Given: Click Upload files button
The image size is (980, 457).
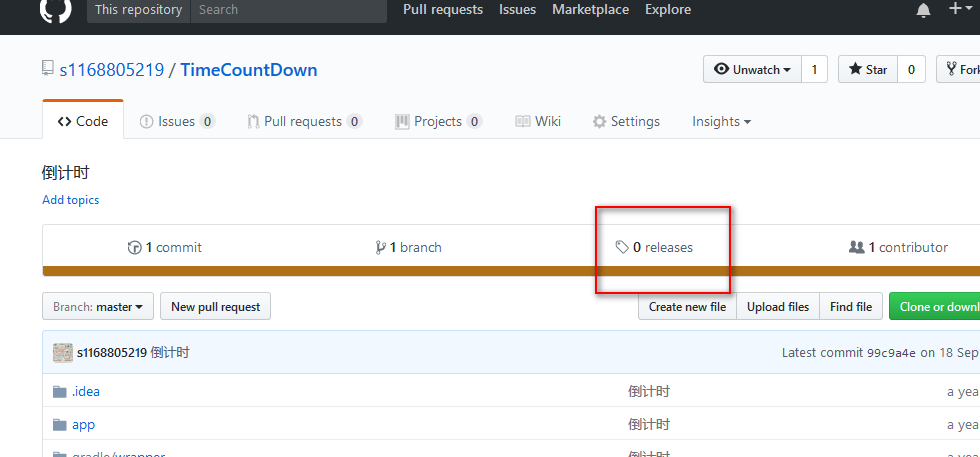Looking at the screenshot, I should 778,306.
